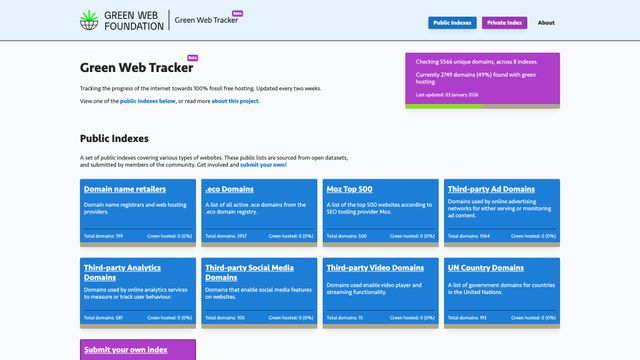640x360 pixels.
Task: Click Total domains in Third-party Analytics card
Action: click(103, 318)
